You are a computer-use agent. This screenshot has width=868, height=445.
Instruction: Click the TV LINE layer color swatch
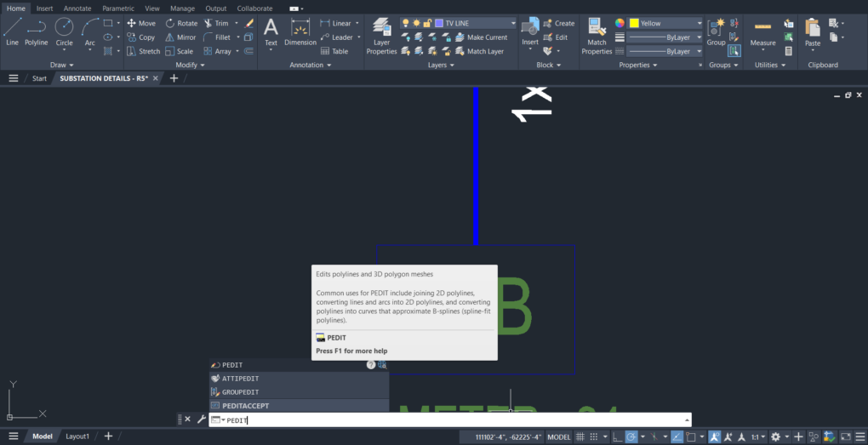[x=440, y=23]
